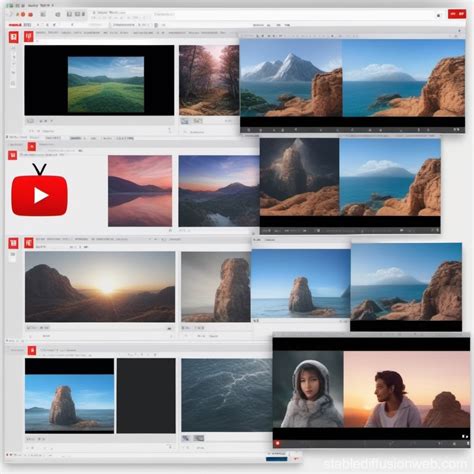Click the red circle record icon in top toolbar
Image resolution: width=474 pixels, height=474 pixels.
click(x=23, y=14)
